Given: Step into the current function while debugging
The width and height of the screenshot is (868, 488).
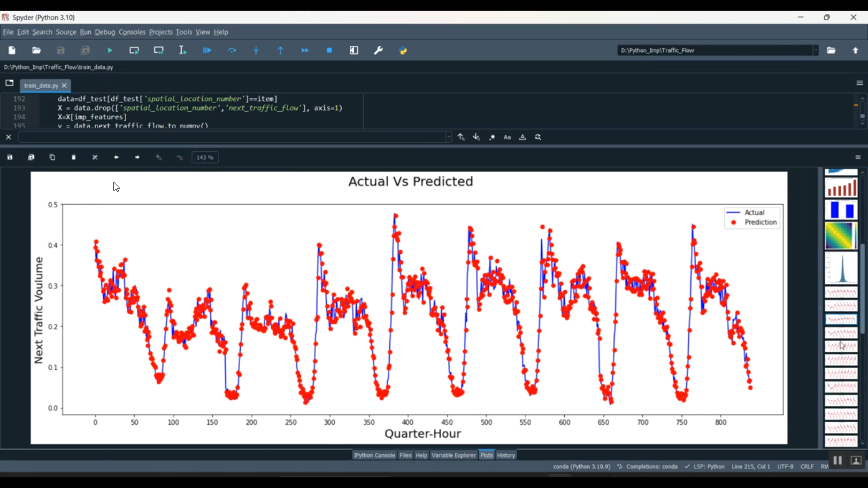Looking at the screenshot, I should [256, 50].
